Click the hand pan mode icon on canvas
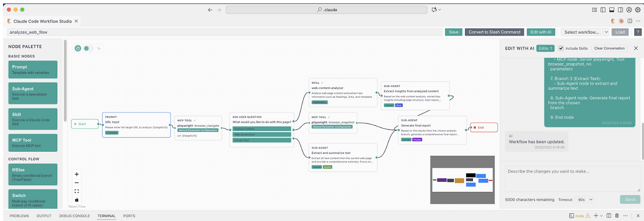 (78, 48)
